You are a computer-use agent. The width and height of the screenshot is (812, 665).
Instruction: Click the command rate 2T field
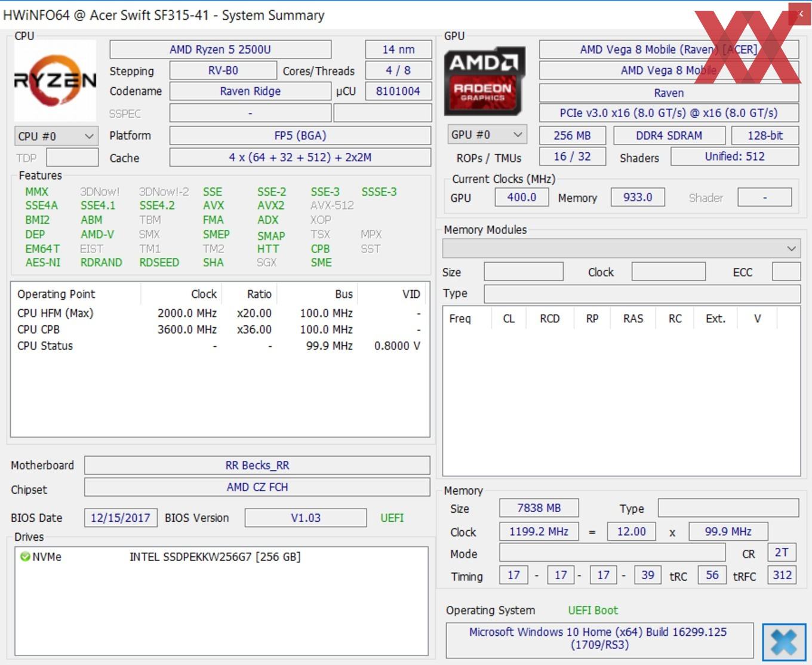[x=782, y=552]
